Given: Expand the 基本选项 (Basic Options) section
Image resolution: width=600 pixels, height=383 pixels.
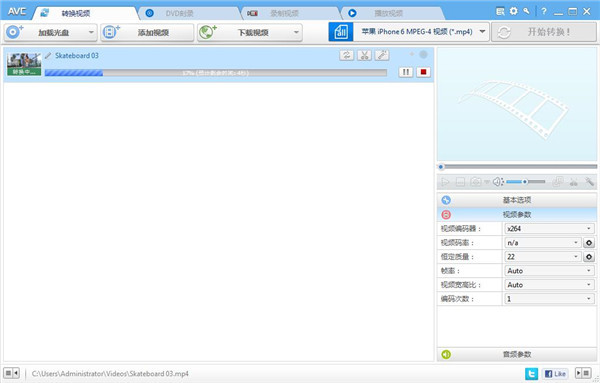Looking at the screenshot, I should coord(517,200).
